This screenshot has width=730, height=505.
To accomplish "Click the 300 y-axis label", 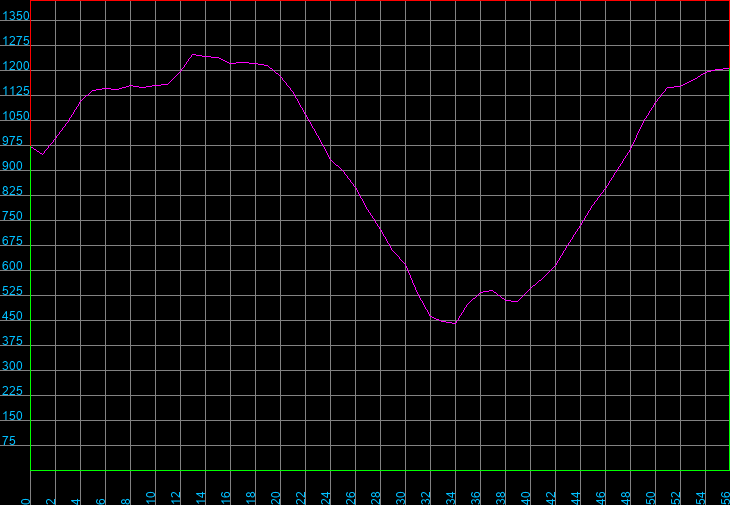I will [x=12, y=366].
